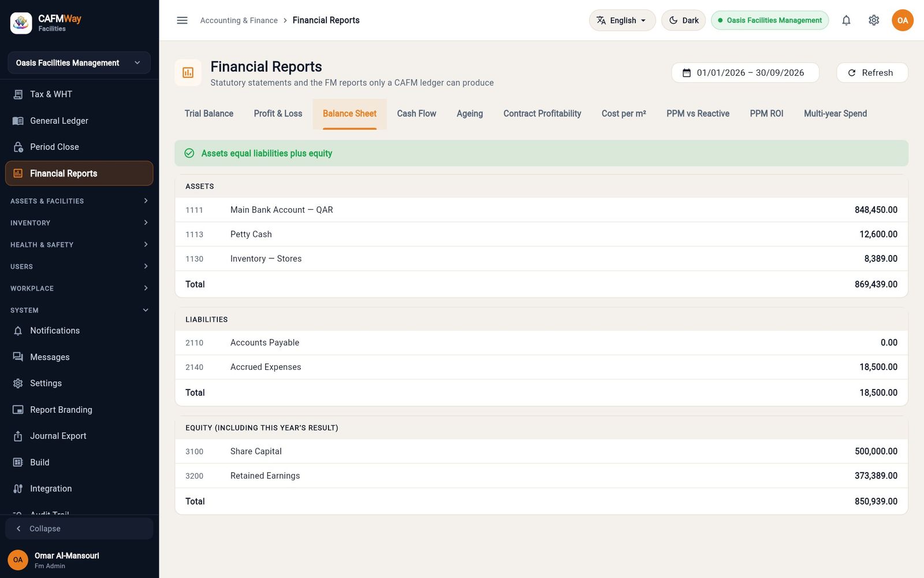Click the Collapse sidebar button
The image size is (924, 578).
pyautogui.click(x=79, y=528)
